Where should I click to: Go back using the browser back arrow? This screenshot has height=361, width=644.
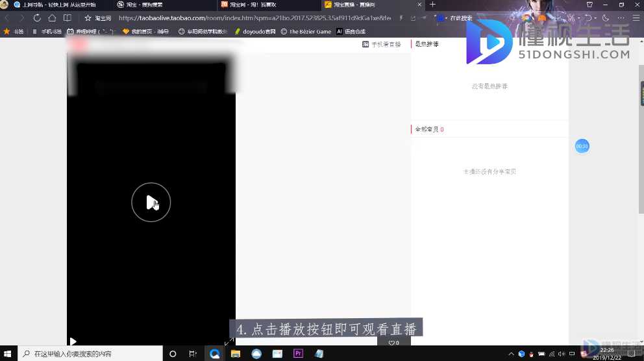point(7,18)
